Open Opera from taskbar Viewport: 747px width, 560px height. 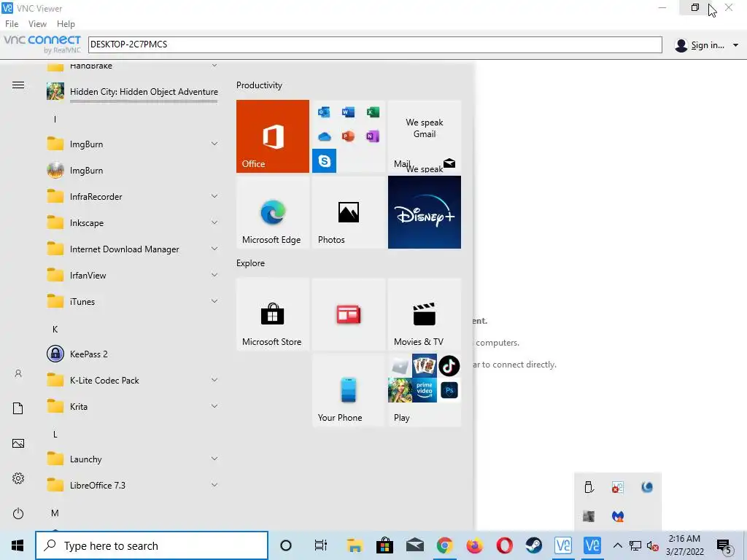pyautogui.click(x=504, y=545)
